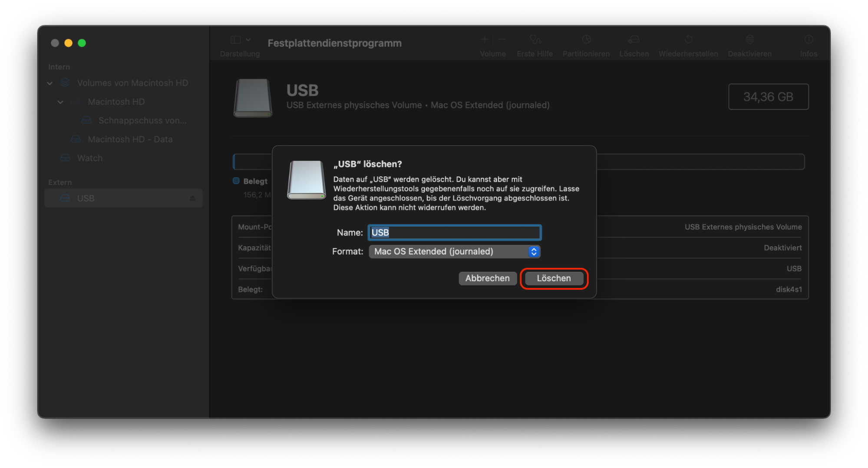
Task: Run Erste Hilfe on the disk
Action: 534,43
